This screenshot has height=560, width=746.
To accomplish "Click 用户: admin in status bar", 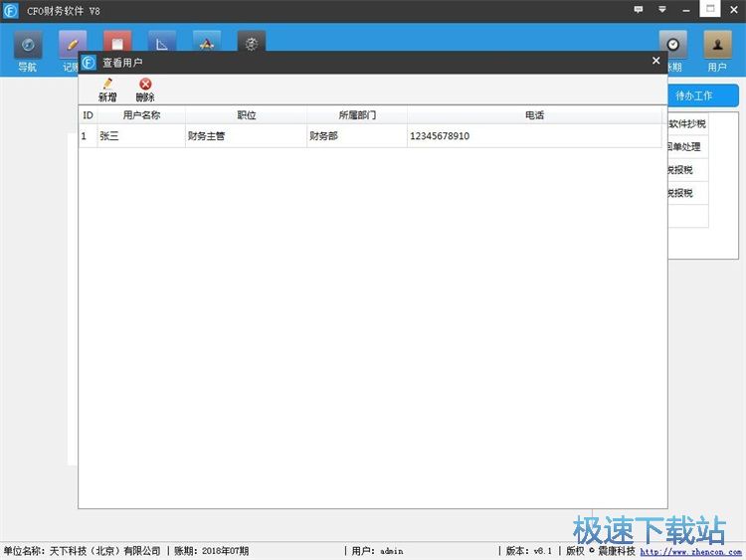I will 377,551.
